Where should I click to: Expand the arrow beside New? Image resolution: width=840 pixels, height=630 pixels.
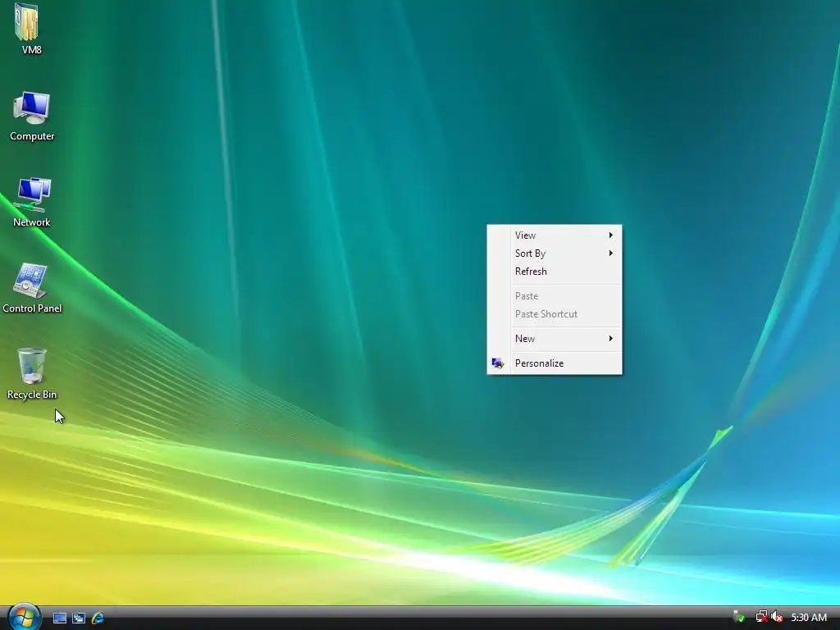click(610, 339)
